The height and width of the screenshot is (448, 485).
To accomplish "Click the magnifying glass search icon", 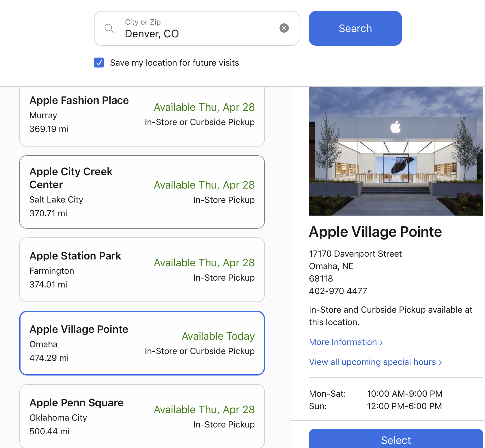I will (109, 28).
